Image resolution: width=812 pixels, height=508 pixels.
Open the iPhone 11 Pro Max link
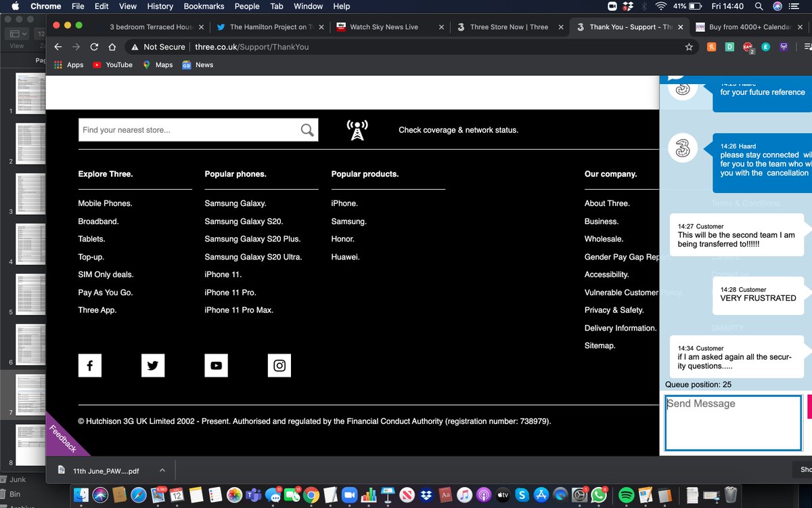[x=239, y=310]
